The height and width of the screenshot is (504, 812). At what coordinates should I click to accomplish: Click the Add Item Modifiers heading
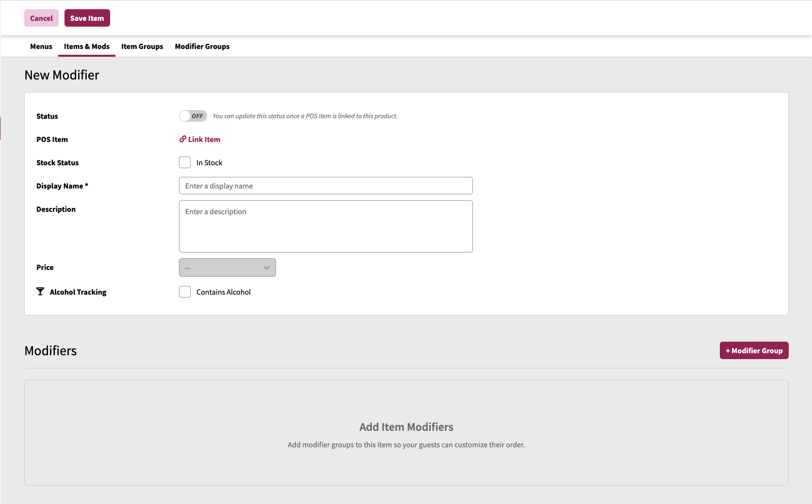pos(406,427)
